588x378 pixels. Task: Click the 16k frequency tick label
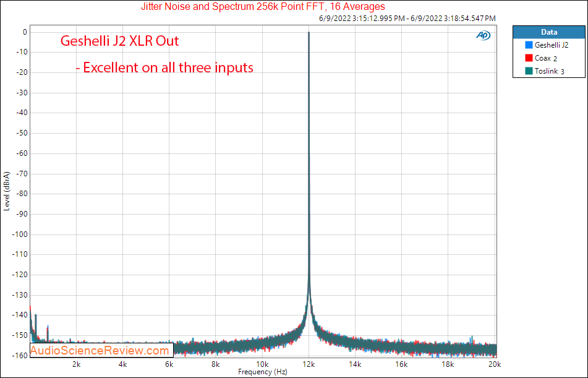pos(402,364)
